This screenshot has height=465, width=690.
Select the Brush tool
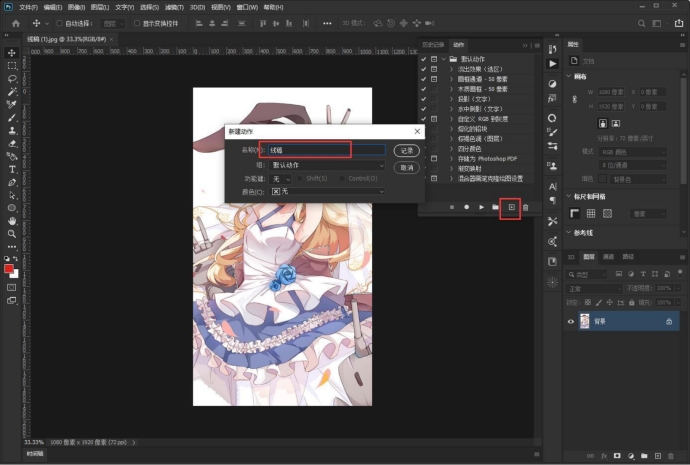tap(12, 117)
